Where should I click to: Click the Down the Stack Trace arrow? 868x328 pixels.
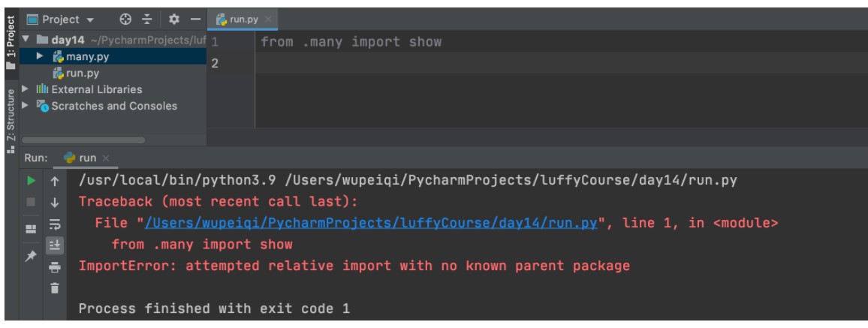click(55, 202)
